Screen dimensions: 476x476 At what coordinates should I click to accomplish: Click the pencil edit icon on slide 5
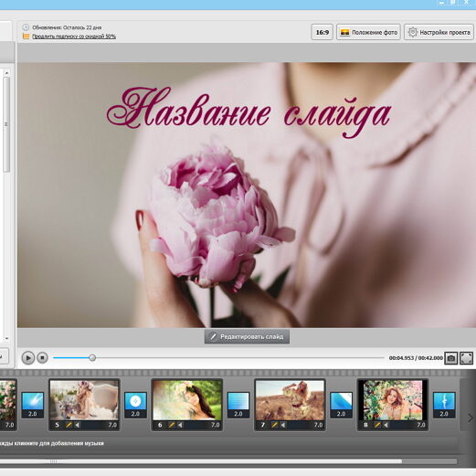(69, 425)
